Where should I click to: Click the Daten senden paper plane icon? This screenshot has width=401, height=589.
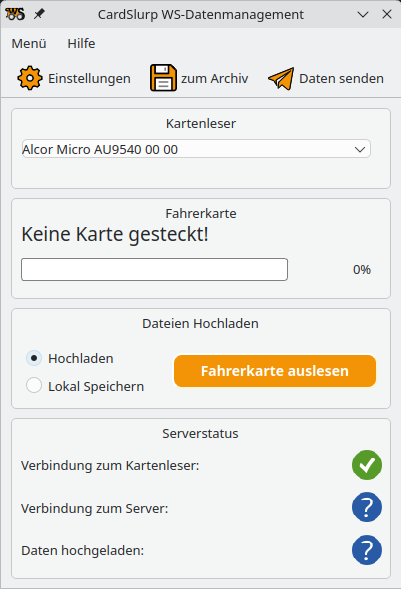pyautogui.click(x=281, y=79)
